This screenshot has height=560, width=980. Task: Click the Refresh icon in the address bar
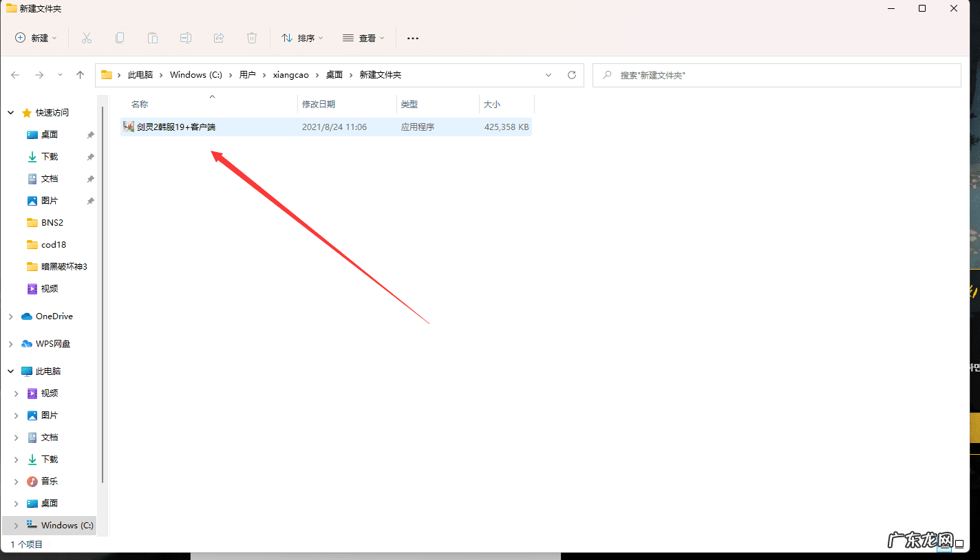(572, 75)
